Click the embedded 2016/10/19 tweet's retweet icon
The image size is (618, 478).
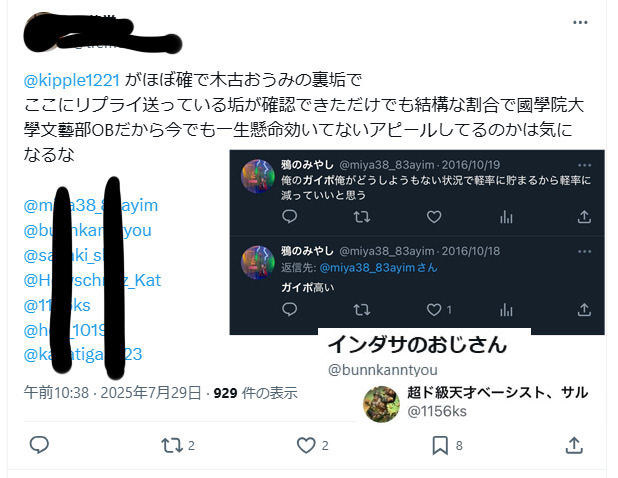point(362,217)
